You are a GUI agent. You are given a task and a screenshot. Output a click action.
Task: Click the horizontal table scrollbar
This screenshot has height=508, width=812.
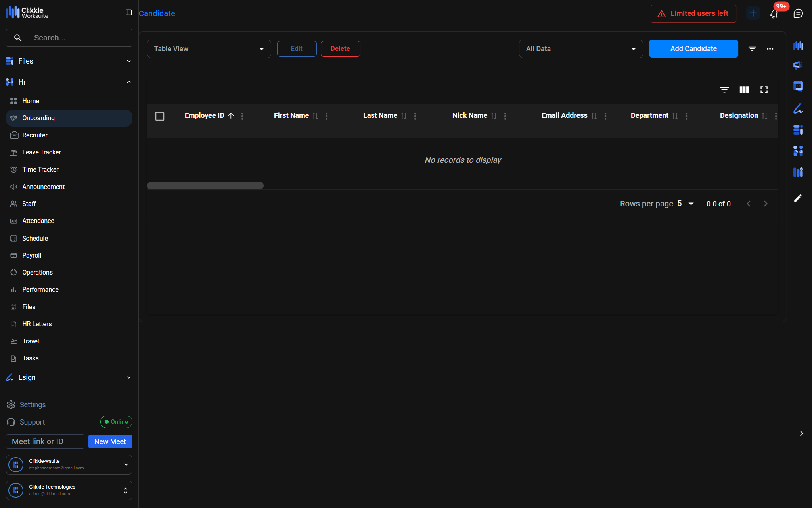[205, 186]
